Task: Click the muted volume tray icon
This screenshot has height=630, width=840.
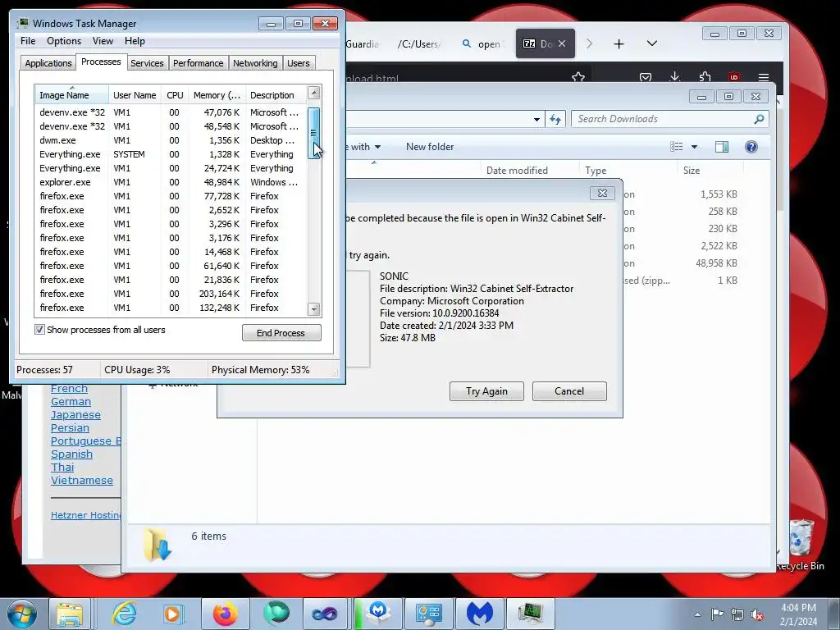Action: point(757,615)
